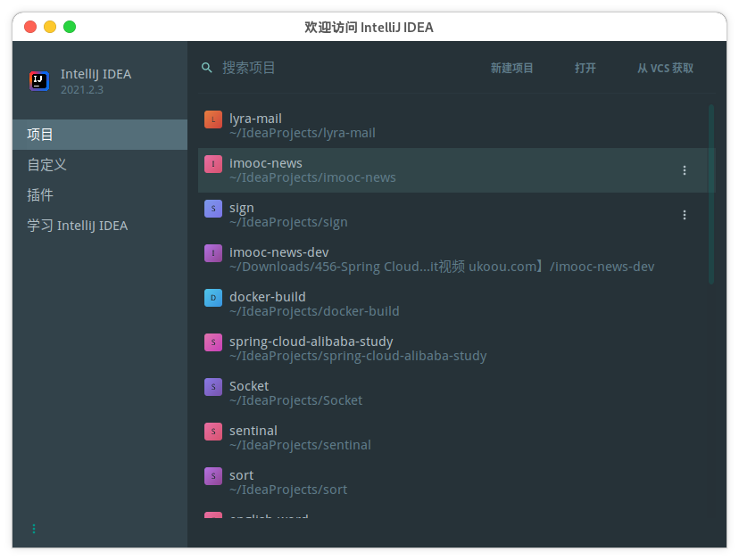Open the sign project name
Image resolution: width=739 pixels, height=560 pixels.
tap(241, 208)
